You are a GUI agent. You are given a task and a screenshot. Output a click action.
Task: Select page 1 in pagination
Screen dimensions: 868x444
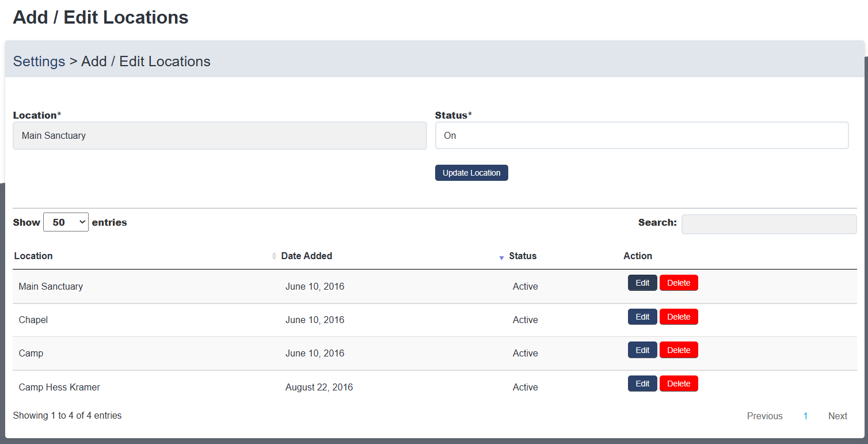pyautogui.click(x=805, y=416)
